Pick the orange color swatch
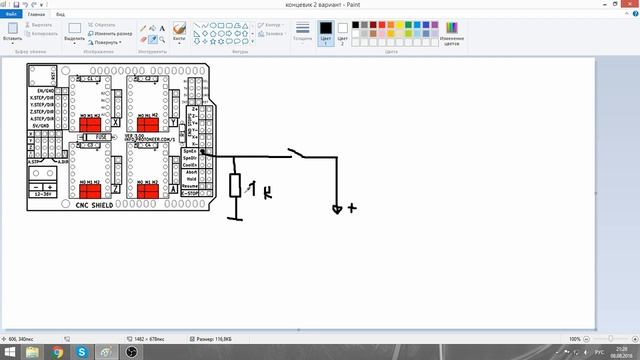The height and width of the screenshot is (360, 640). pyautogui.click(x=391, y=25)
